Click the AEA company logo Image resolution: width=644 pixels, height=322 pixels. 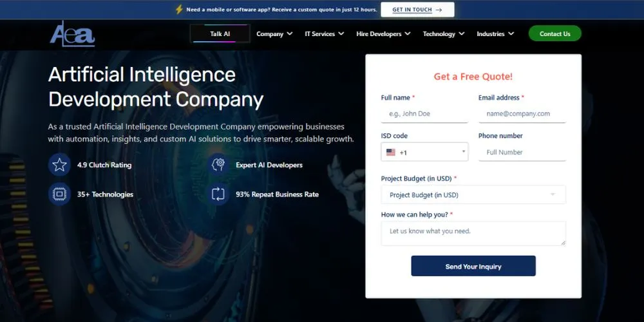pyautogui.click(x=72, y=34)
